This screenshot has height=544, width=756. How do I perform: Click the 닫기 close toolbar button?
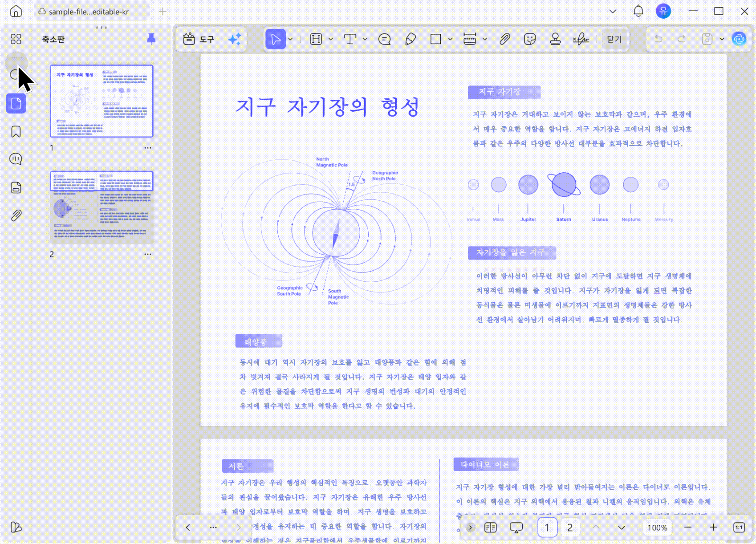point(614,39)
